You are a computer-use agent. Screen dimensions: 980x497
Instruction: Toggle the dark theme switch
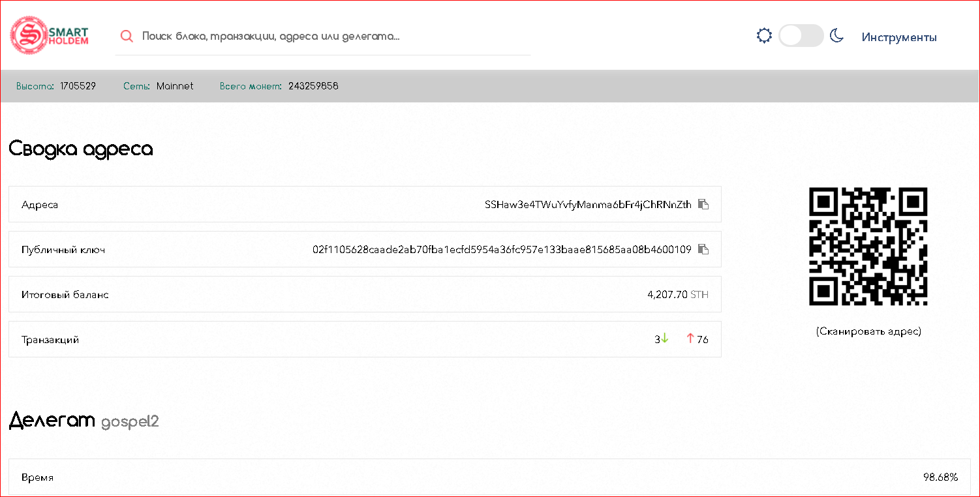(x=801, y=36)
